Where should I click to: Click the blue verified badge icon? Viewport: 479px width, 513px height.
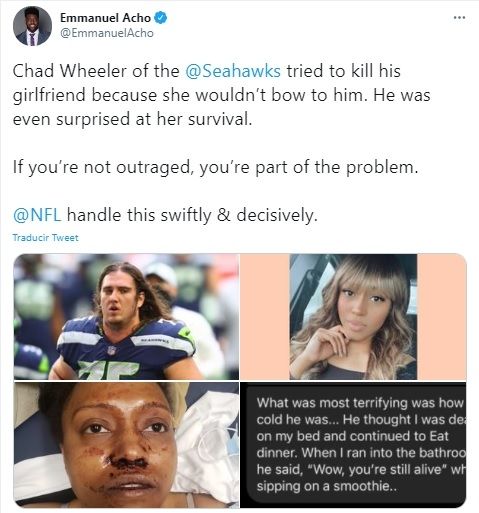click(161, 18)
